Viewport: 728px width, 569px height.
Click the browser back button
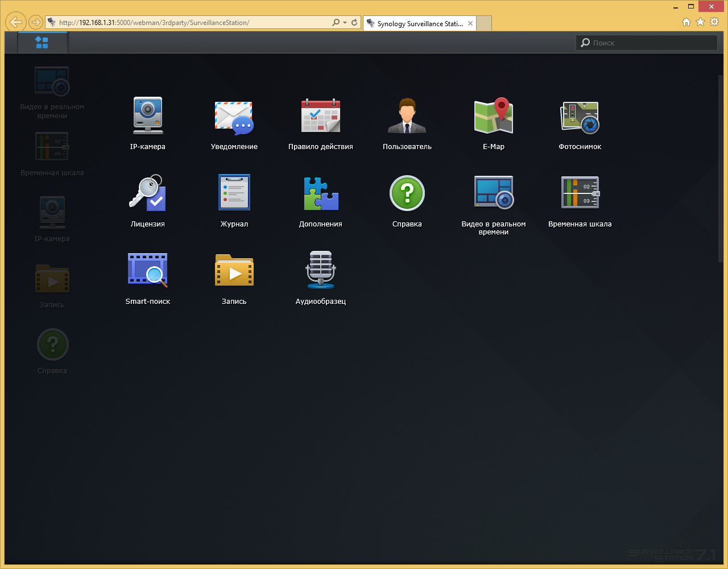point(16,22)
